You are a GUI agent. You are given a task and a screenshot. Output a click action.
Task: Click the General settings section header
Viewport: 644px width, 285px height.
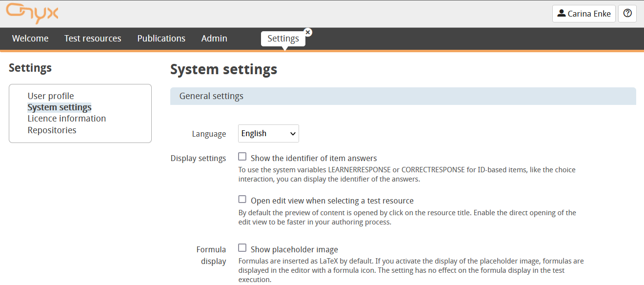pyautogui.click(x=403, y=96)
